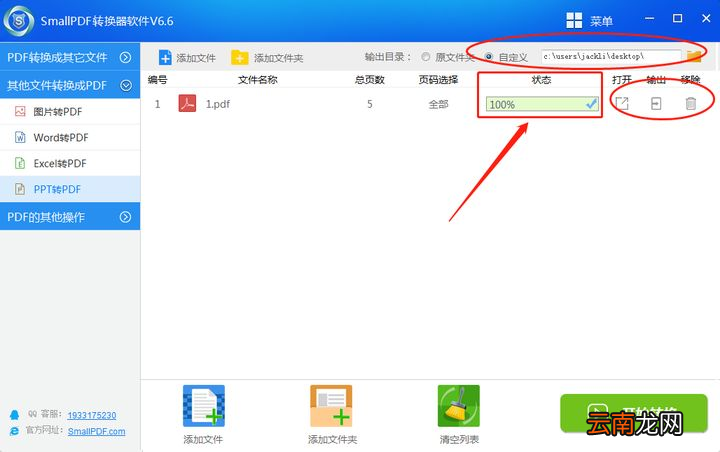The width and height of the screenshot is (720, 452).
Task: Open the SmallPDF.com website link
Action: [x=96, y=431]
